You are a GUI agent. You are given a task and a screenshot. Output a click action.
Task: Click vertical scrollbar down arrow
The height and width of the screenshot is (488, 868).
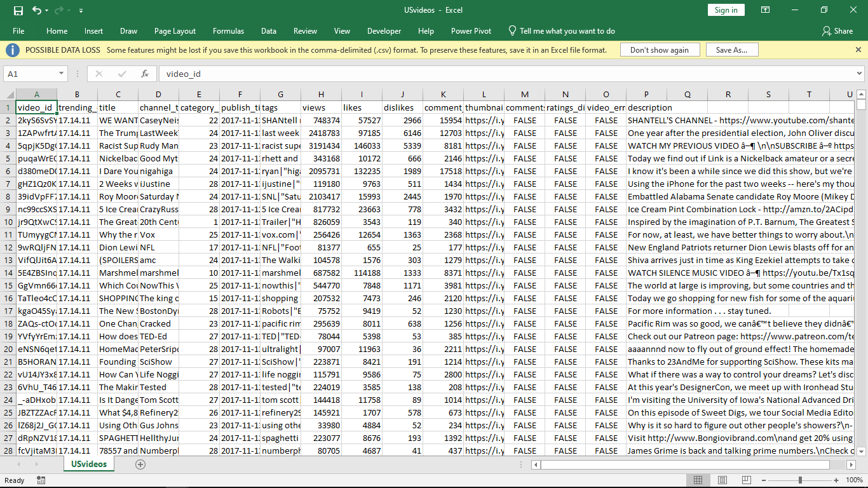tap(862, 451)
